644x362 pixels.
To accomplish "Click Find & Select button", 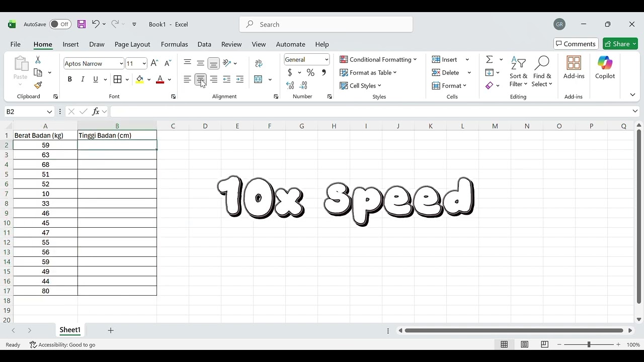I will click(x=542, y=72).
